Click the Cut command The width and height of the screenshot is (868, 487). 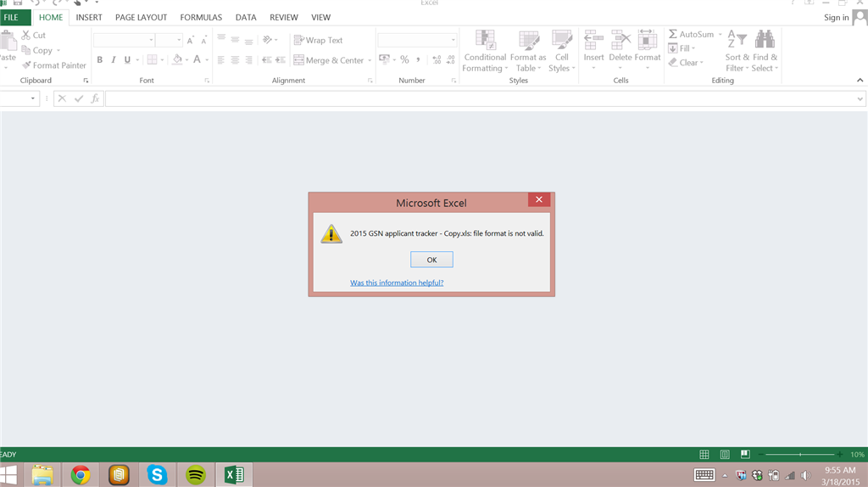(33, 35)
